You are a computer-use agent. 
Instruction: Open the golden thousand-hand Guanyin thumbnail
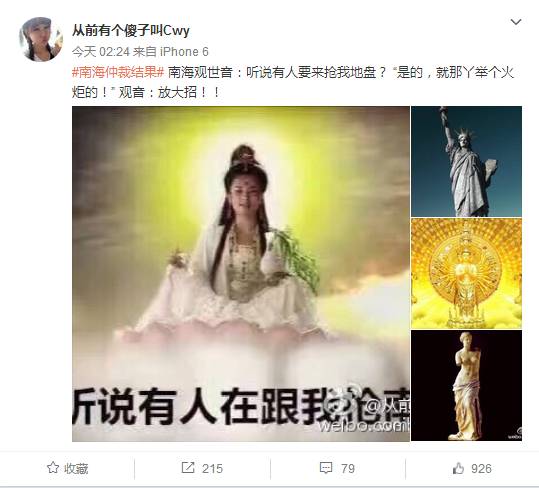pos(466,273)
